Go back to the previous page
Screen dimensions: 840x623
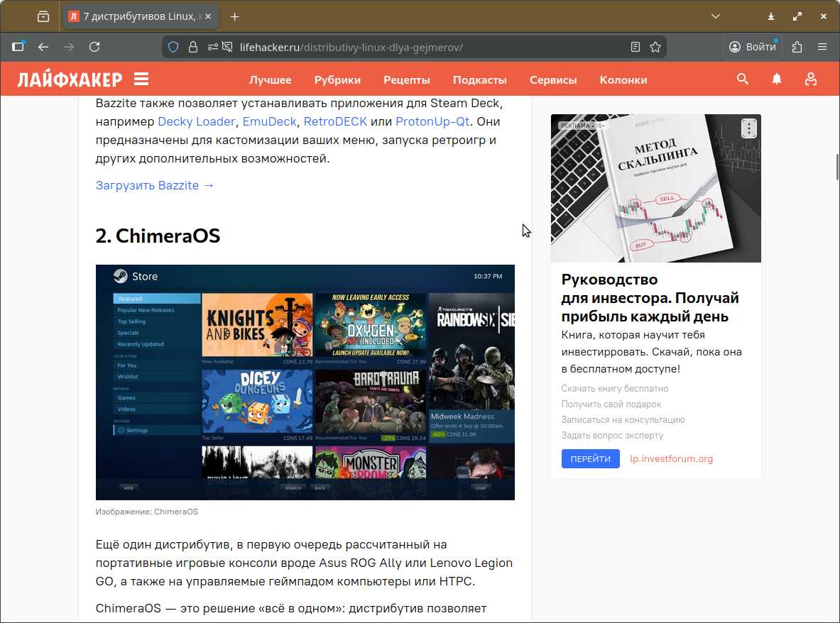pyautogui.click(x=43, y=47)
